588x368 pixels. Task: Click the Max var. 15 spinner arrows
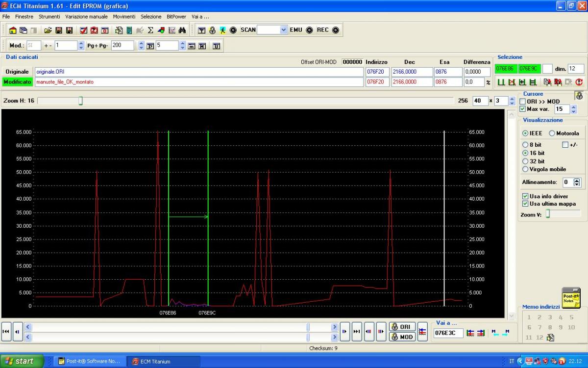[574, 109]
